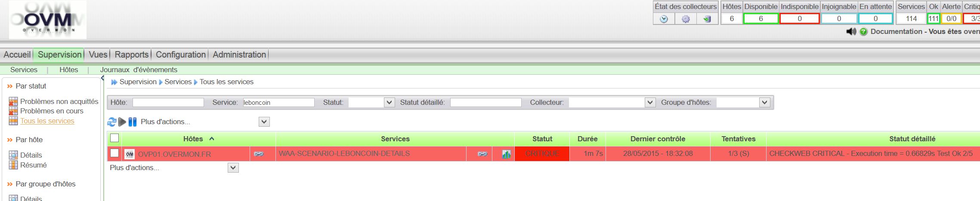
Task: Open the top Plus d'actions dropdown
Action: (x=264, y=122)
